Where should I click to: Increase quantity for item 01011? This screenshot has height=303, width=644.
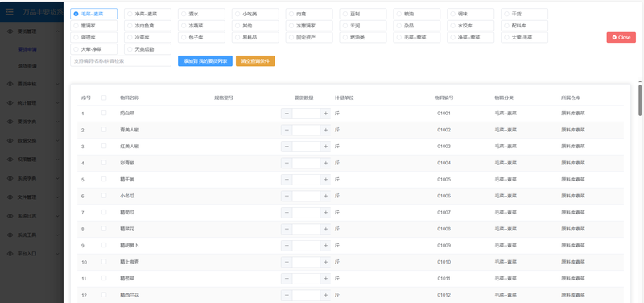tap(325, 279)
